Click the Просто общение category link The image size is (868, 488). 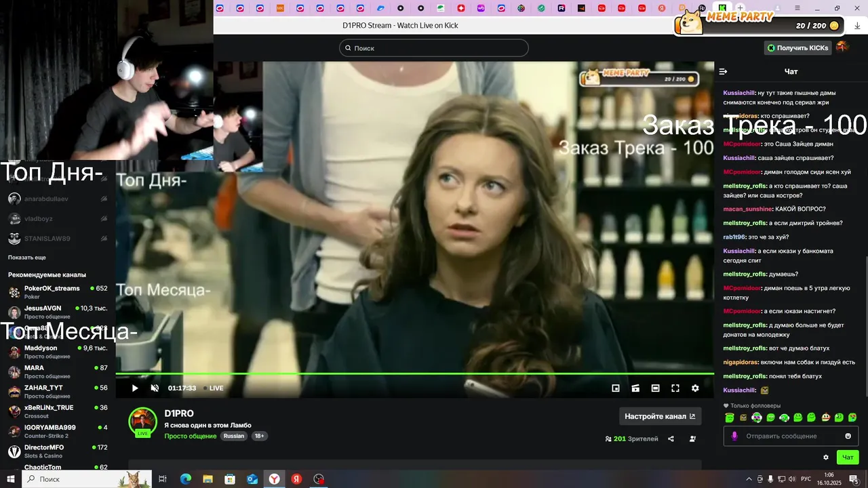[191, 436]
